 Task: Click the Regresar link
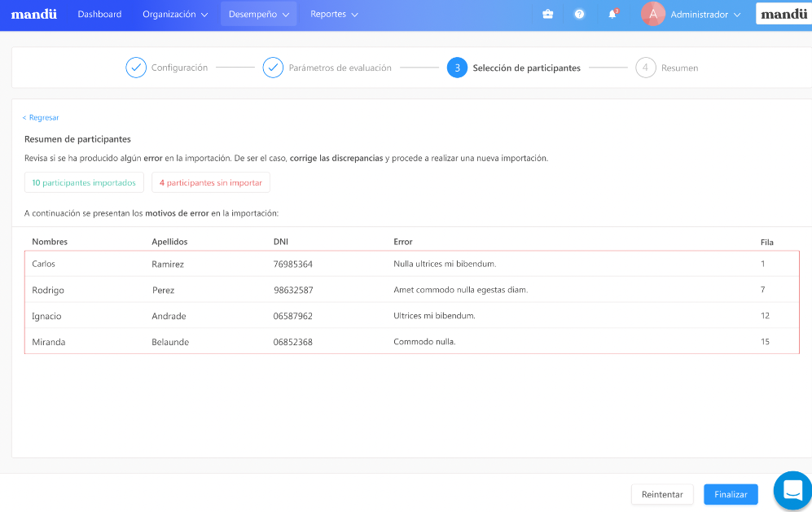click(x=41, y=117)
